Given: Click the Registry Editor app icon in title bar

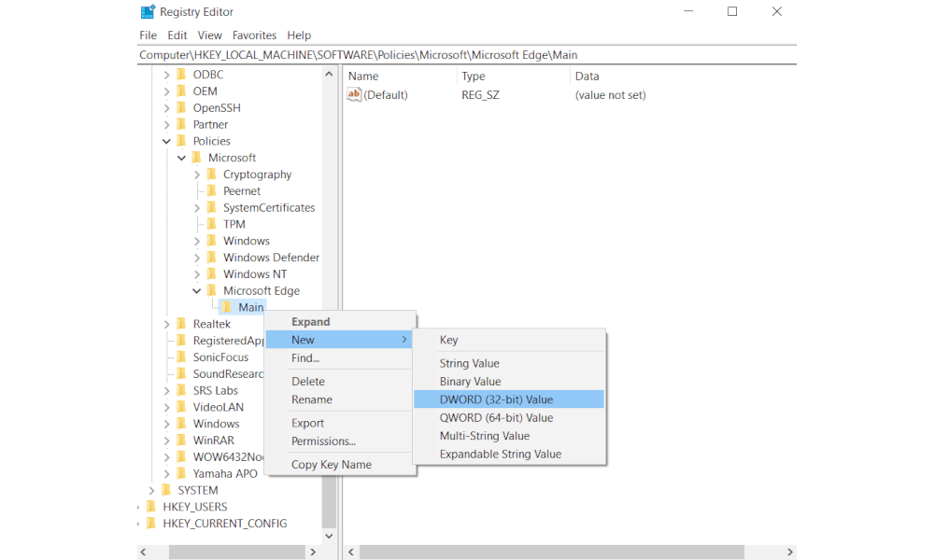Looking at the screenshot, I should (148, 11).
